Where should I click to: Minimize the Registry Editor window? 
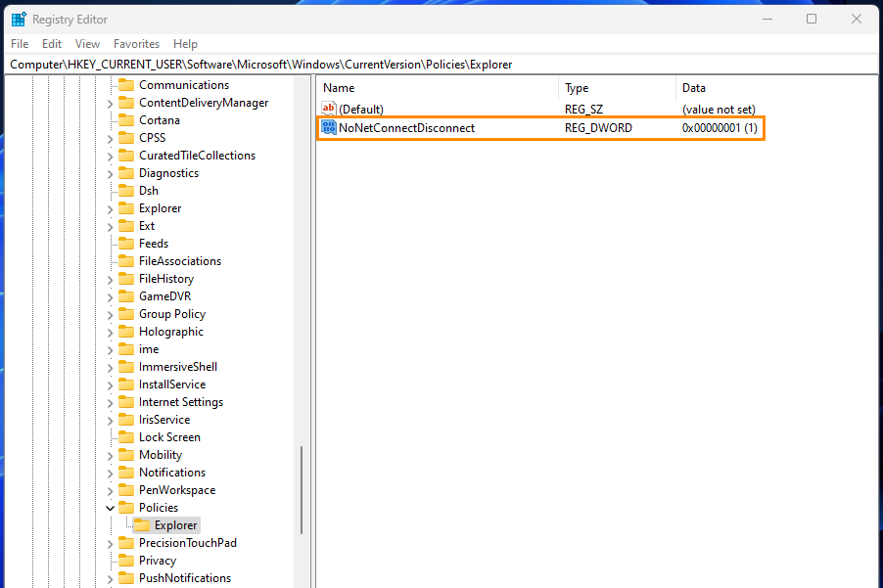click(767, 20)
